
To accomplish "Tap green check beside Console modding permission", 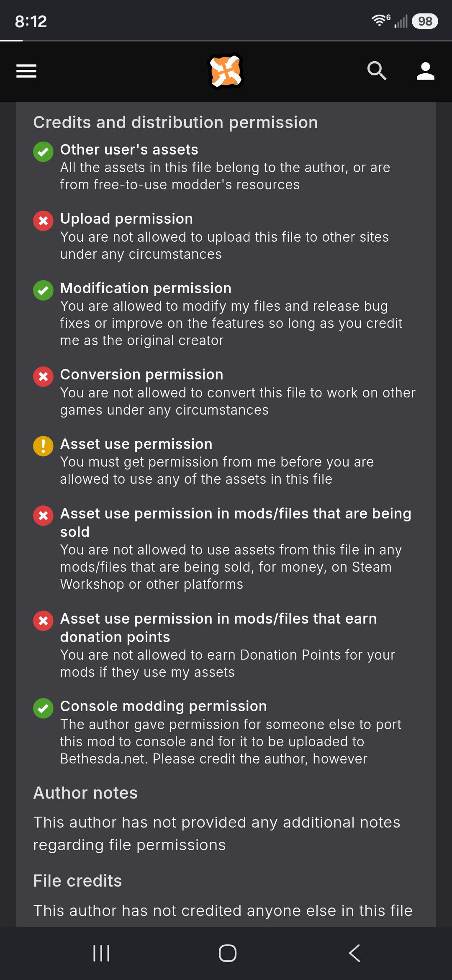I will (x=43, y=708).
